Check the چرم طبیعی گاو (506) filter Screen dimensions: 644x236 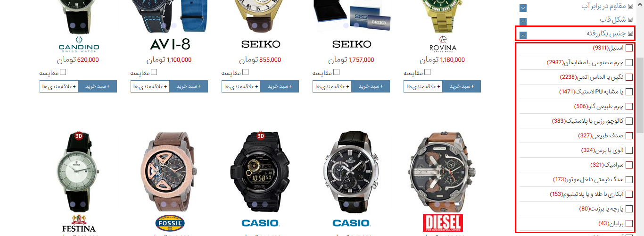tap(629, 107)
